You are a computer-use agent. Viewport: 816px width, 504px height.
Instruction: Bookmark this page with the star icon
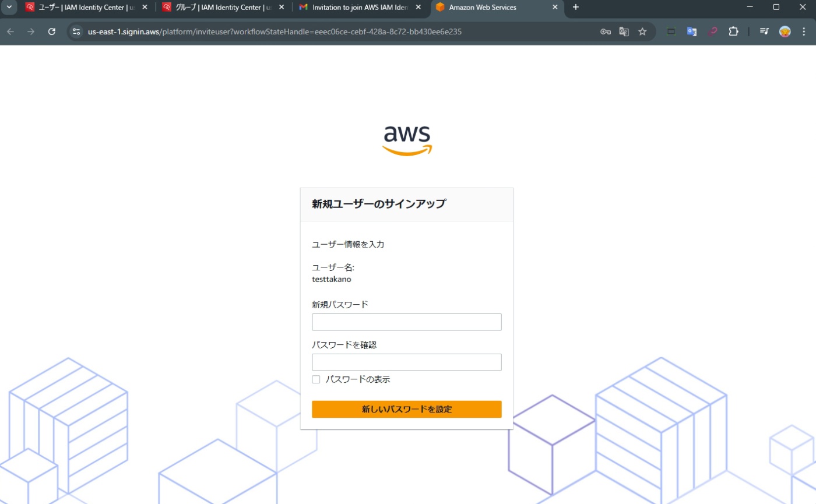click(x=642, y=31)
